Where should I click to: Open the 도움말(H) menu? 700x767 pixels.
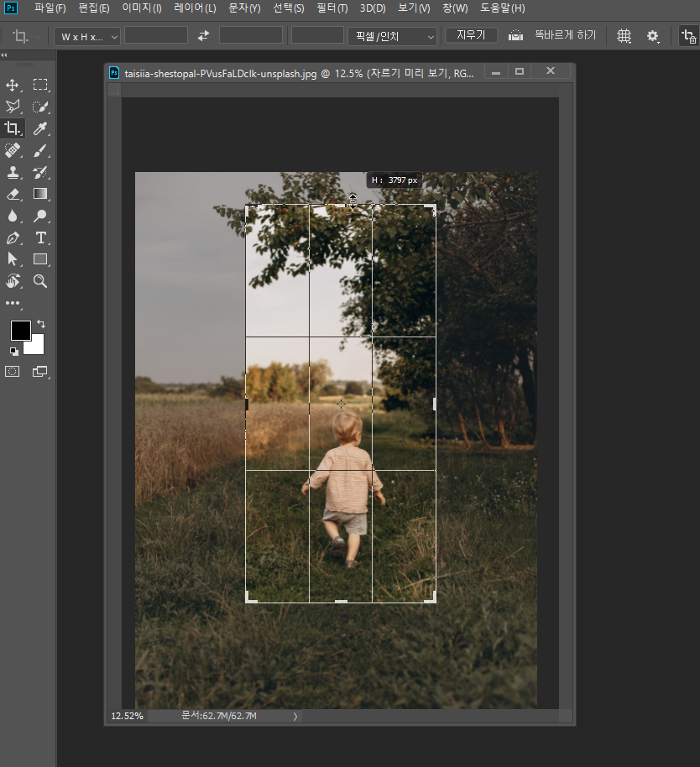point(503,8)
